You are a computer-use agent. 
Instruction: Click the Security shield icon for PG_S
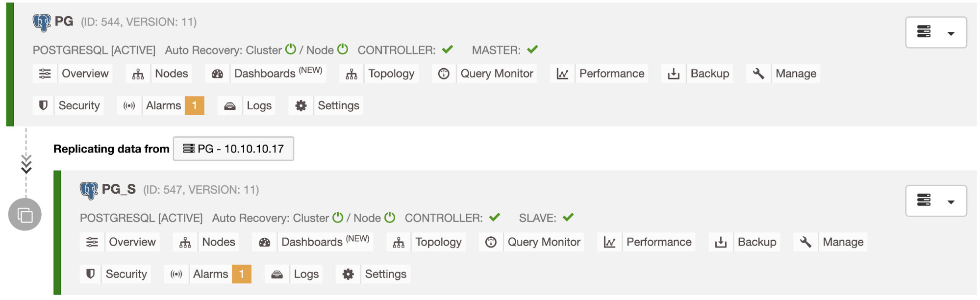pos(91,274)
